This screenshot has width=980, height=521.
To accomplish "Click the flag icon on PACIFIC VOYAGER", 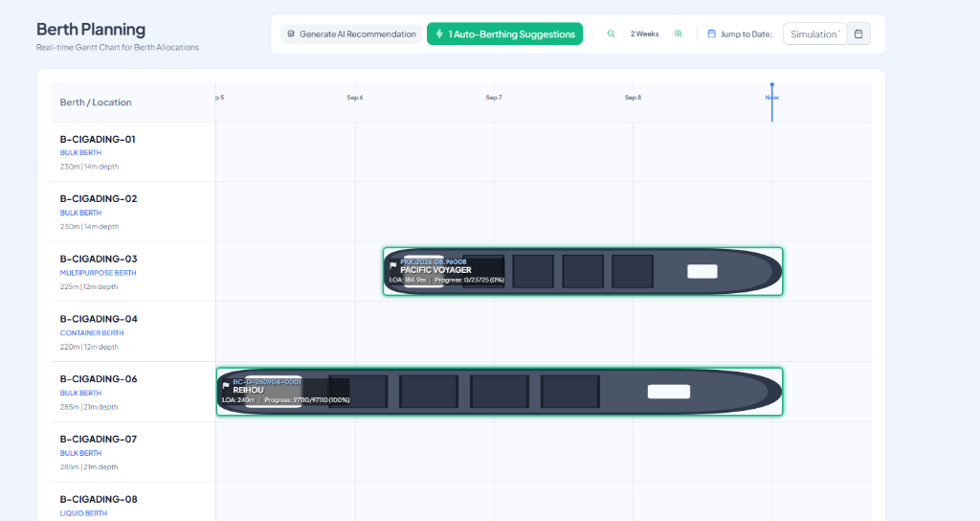I will pos(393,266).
